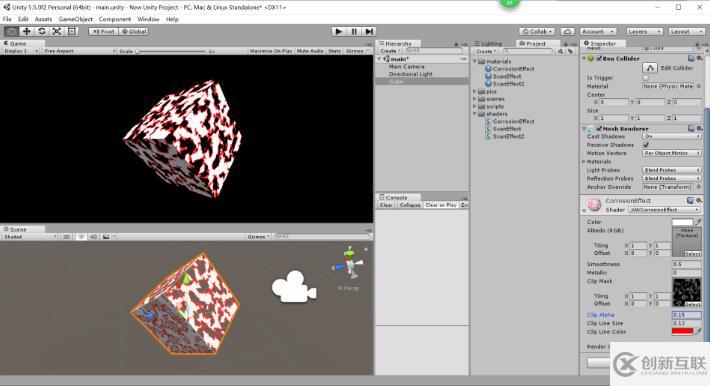710x386 pixels.
Task: Click the Step frame button
Action: [369, 31]
